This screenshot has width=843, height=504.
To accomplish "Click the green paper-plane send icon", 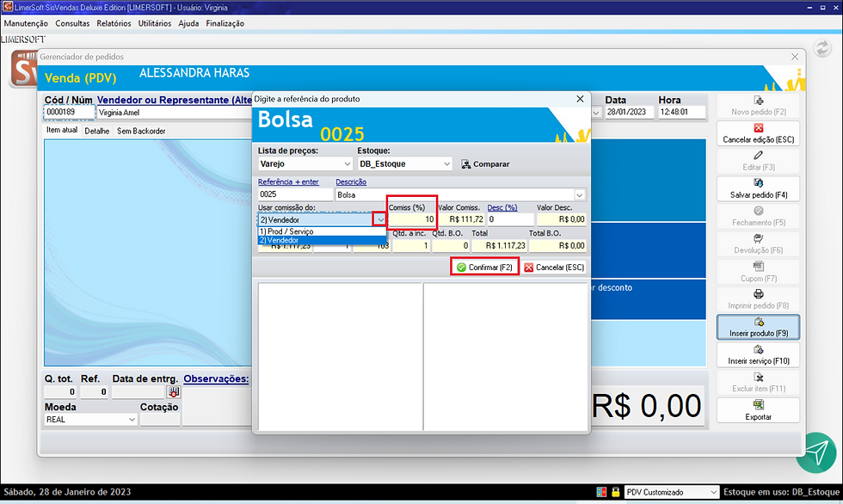I will (x=816, y=453).
